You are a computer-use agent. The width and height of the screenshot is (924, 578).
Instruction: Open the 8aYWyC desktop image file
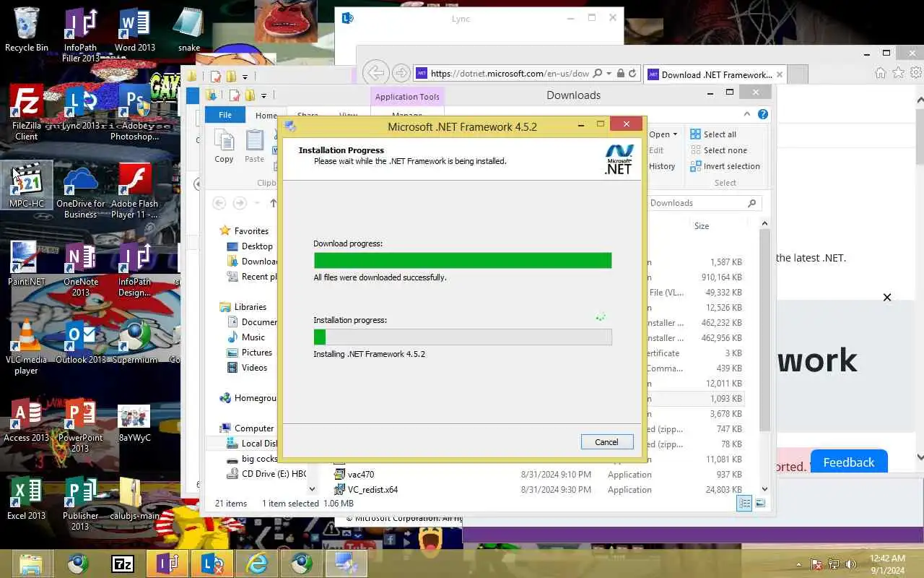point(134,422)
